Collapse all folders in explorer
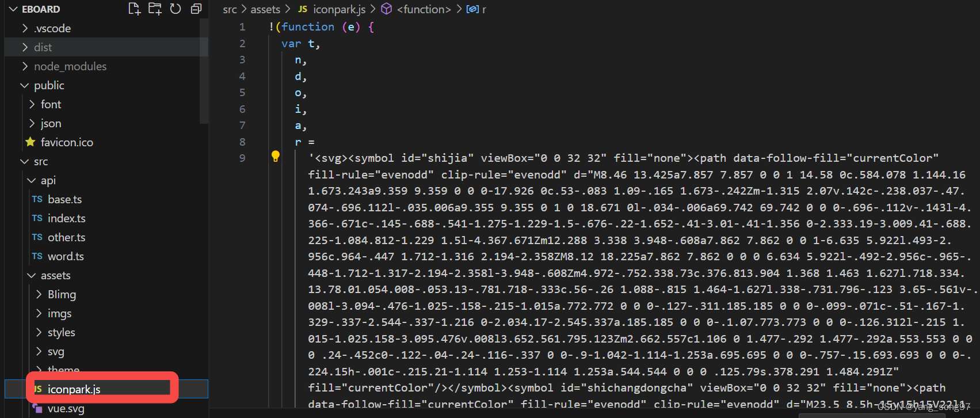 [196, 9]
